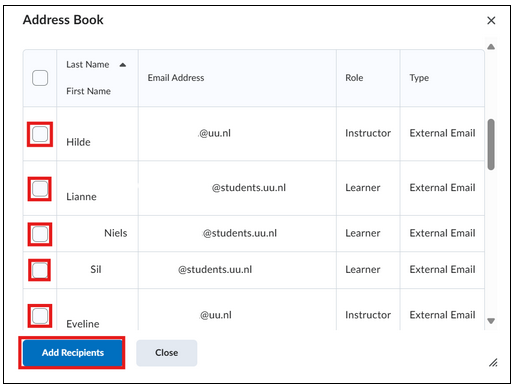513x387 pixels.
Task: Click the Close button
Action: click(x=166, y=353)
